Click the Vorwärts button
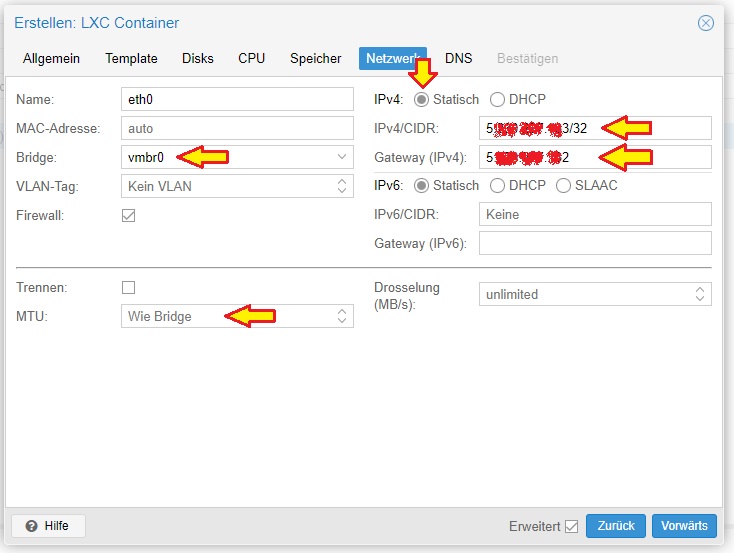 coord(684,526)
